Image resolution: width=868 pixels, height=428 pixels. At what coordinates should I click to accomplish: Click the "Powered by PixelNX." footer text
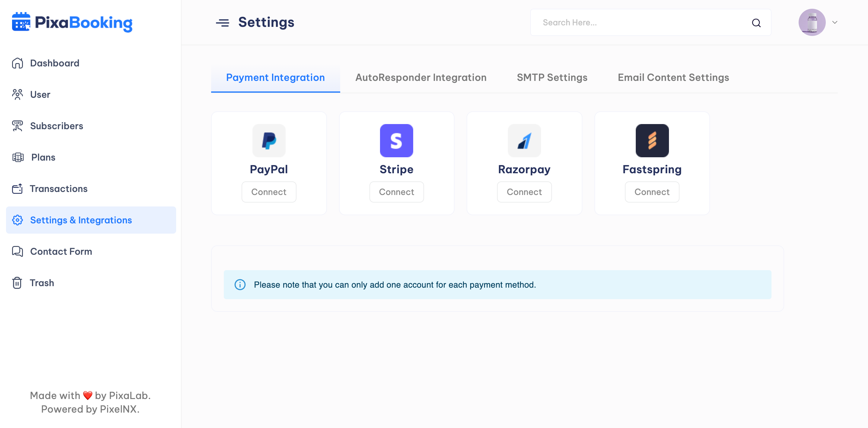90,409
